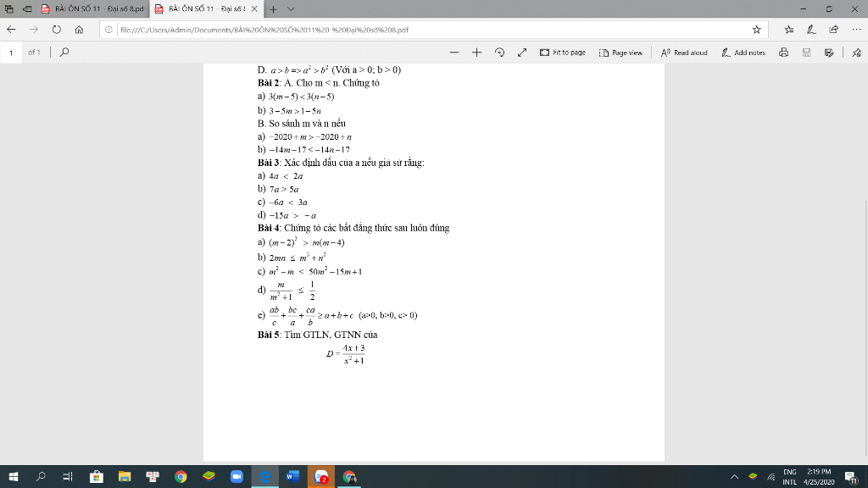Zoom in on the PDF

click(476, 52)
